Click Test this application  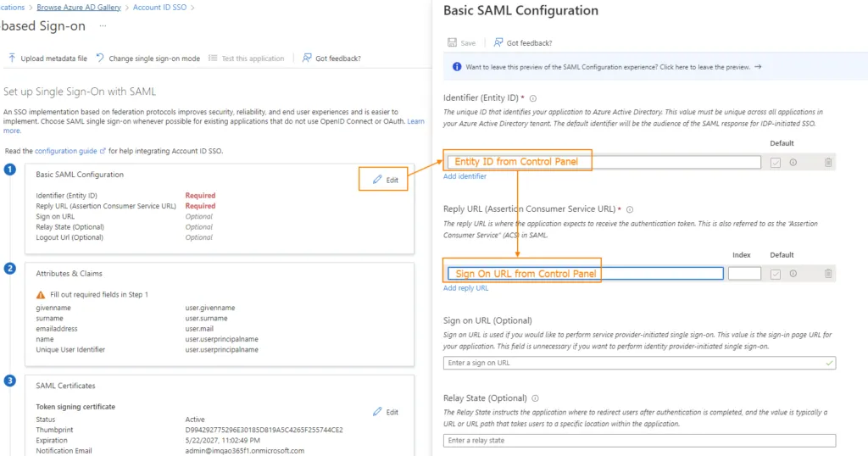[x=247, y=58]
